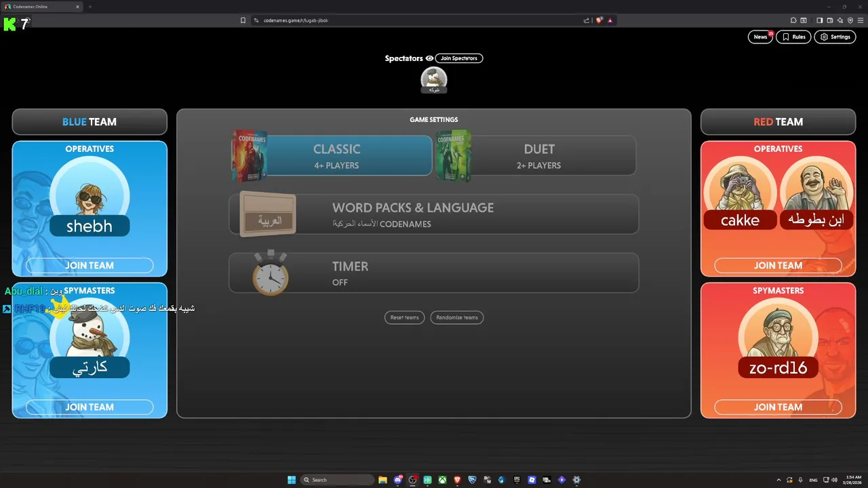The height and width of the screenshot is (488, 868).
Task: Join Red team as spymaster
Action: pyautogui.click(x=778, y=407)
